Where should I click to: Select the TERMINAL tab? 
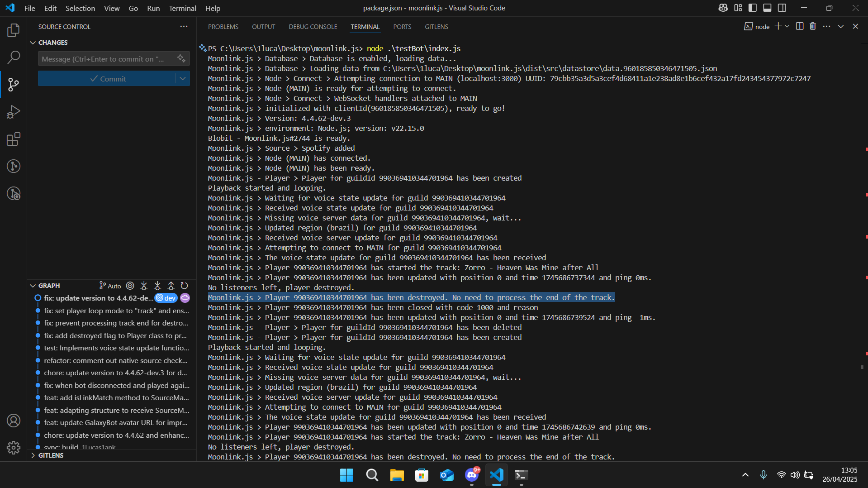365,27
